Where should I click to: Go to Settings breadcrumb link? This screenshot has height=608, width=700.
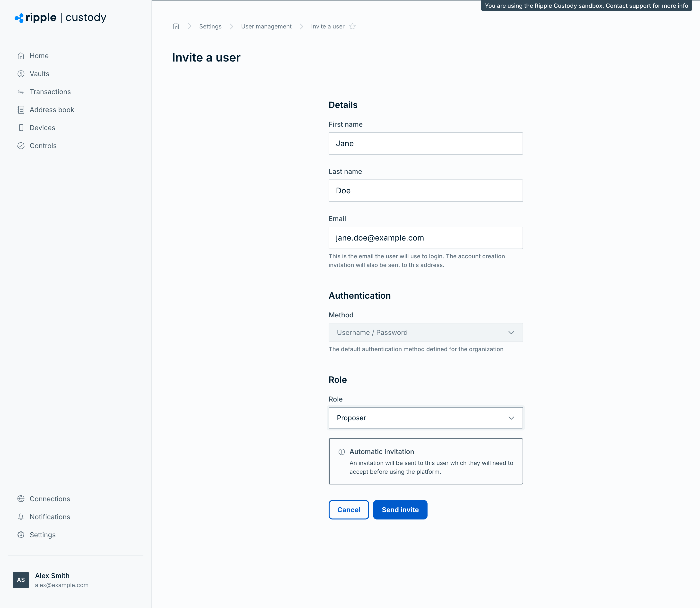[x=210, y=27]
